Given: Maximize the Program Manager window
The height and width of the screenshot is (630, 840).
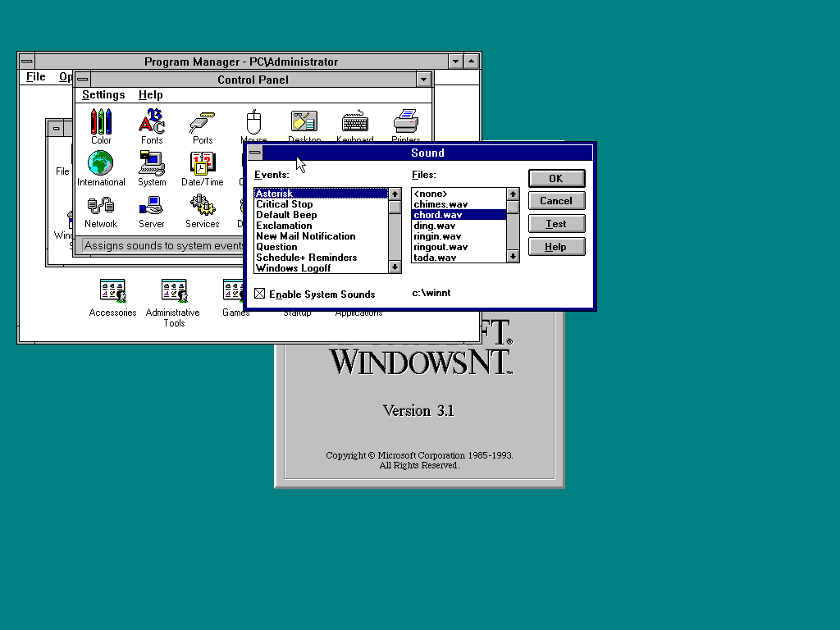Looking at the screenshot, I should 472,61.
